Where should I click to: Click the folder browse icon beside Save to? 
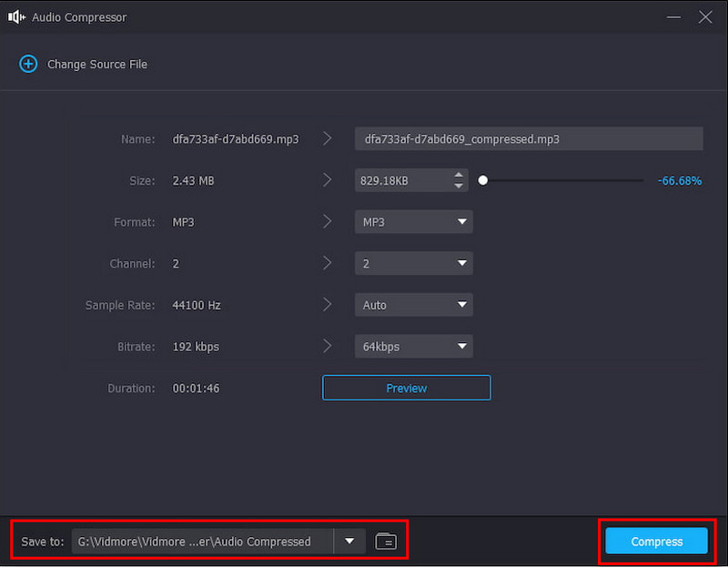coord(385,541)
